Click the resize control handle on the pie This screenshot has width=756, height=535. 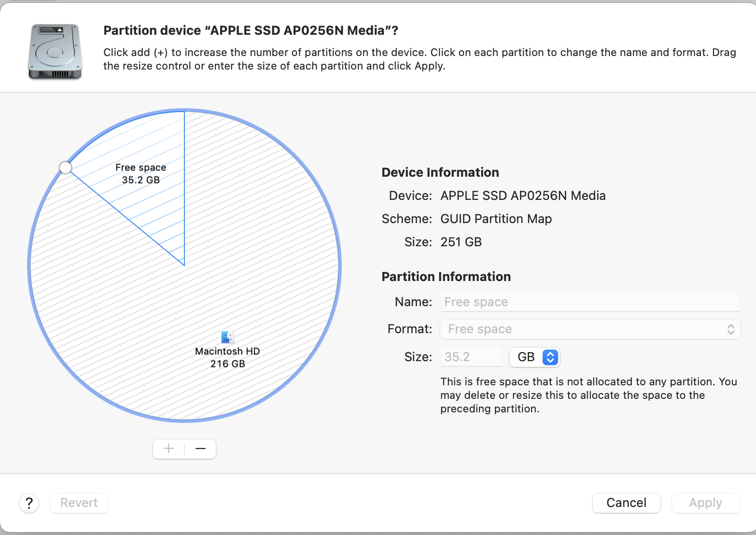[66, 168]
